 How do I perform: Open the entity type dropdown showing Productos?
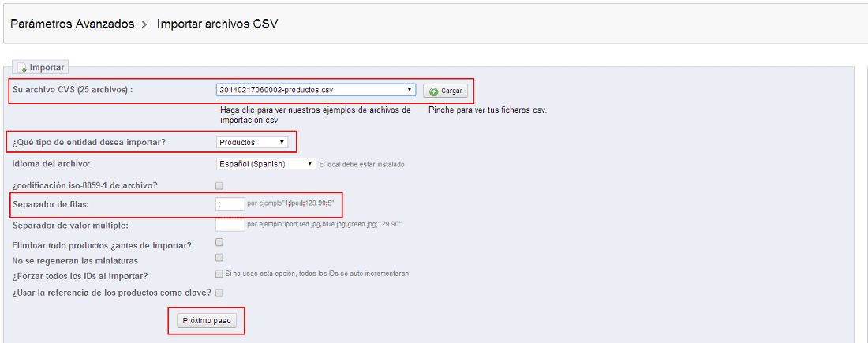(x=252, y=142)
